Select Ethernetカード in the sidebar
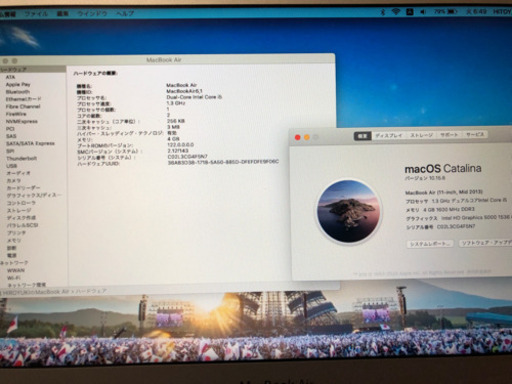This screenshot has height=384, width=512. (x=23, y=99)
